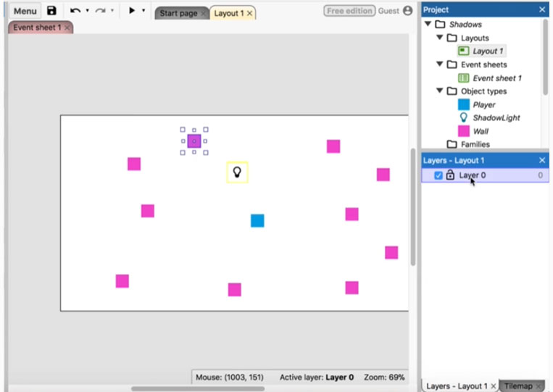The image size is (553, 392).
Task: Close the Layers - Layout 1 bottom tab
Action: click(494, 386)
